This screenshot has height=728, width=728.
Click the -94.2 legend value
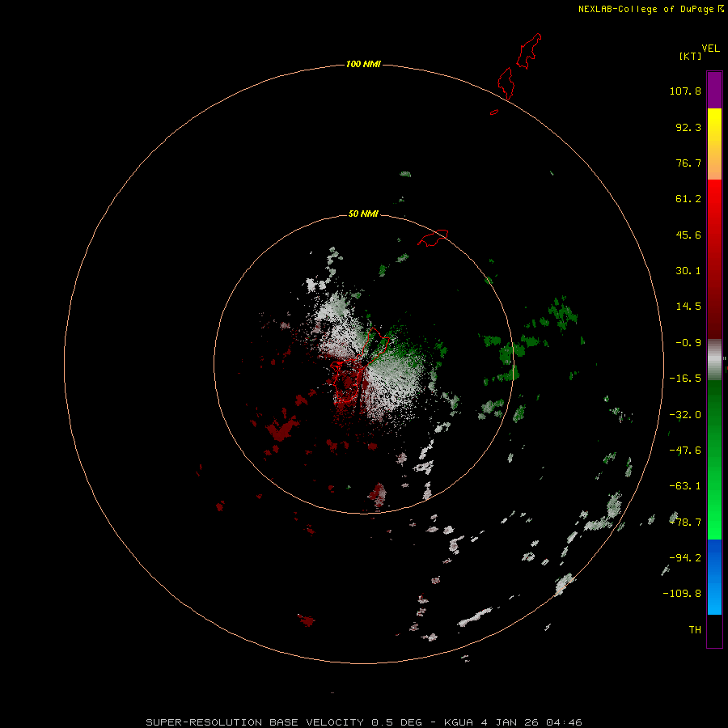685,558
